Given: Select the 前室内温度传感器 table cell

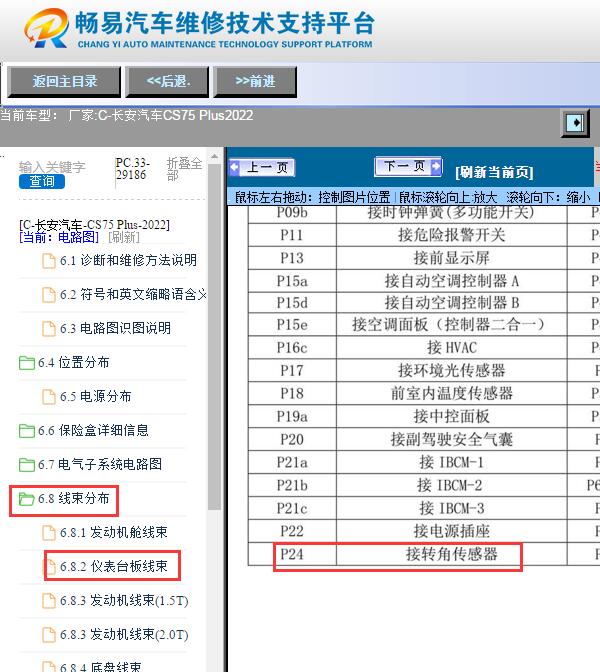Looking at the screenshot, I should pos(452,393).
